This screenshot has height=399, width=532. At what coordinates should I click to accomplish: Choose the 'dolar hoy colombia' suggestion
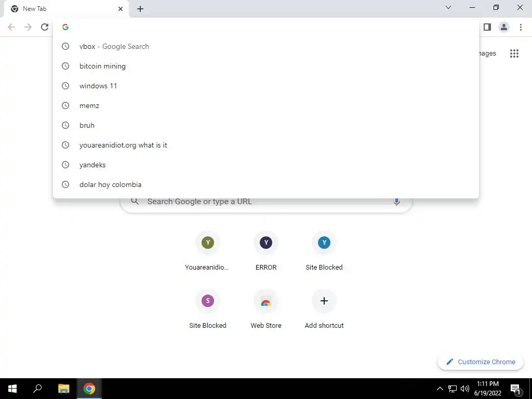click(x=266, y=184)
